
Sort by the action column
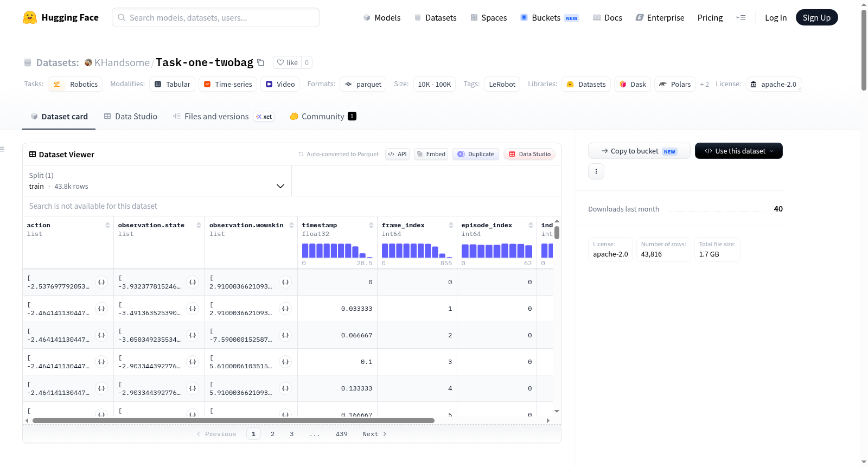pyautogui.click(x=107, y=225)
